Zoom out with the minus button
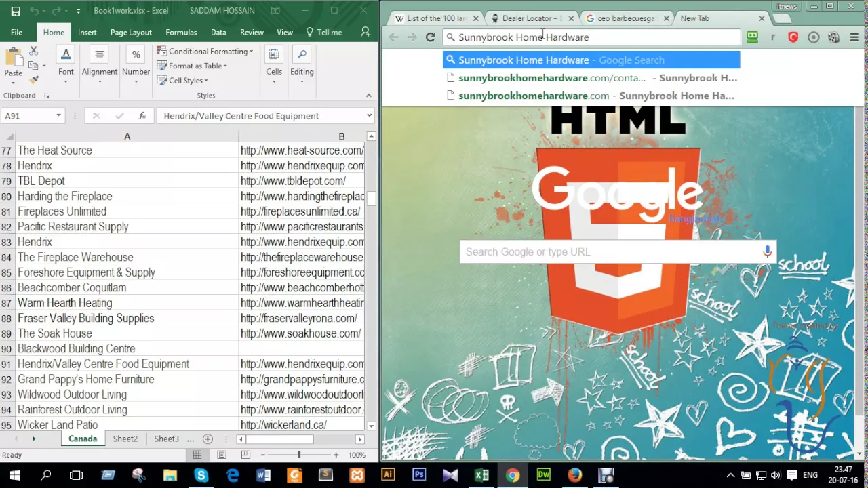 263,455
